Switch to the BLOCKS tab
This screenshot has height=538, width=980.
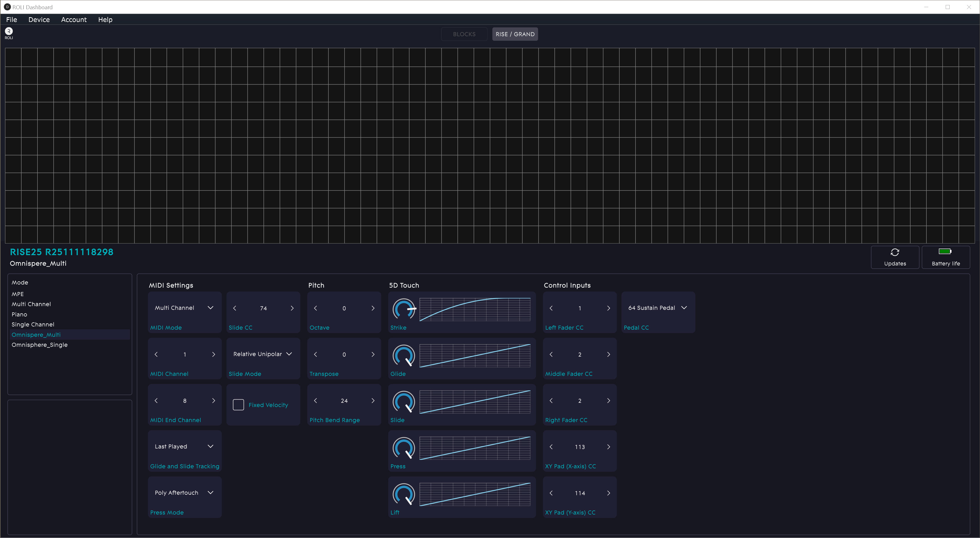click(x=464, y=34)
